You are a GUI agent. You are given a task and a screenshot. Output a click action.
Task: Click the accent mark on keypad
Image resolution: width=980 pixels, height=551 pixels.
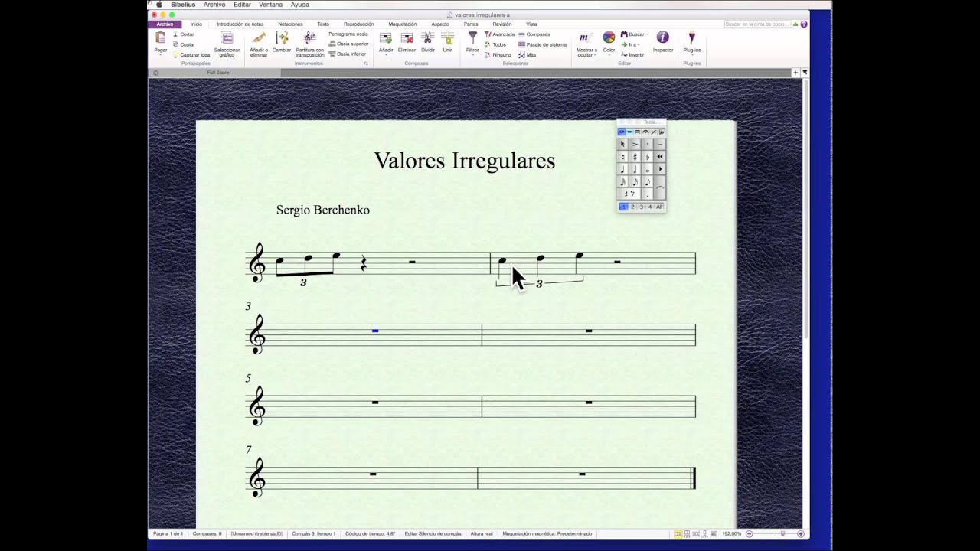(x=635, y=144)
